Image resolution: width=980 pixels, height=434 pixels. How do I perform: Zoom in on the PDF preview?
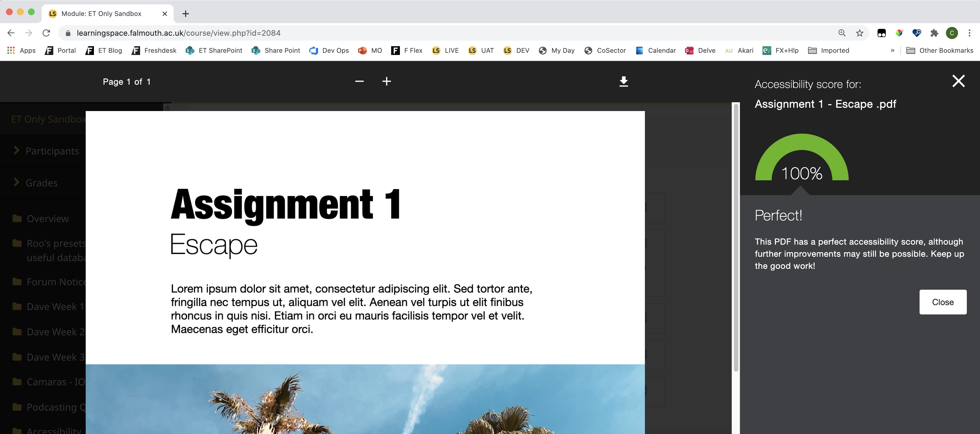386,81
